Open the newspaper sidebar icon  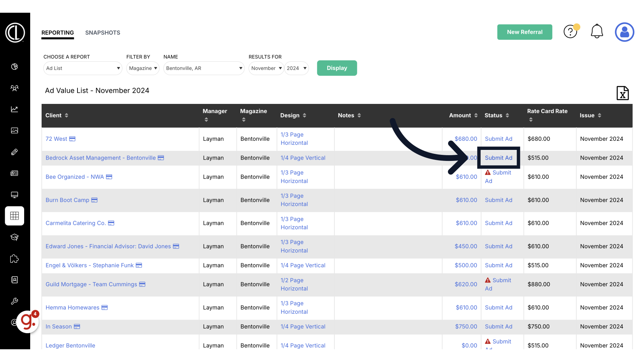(14, 173)
